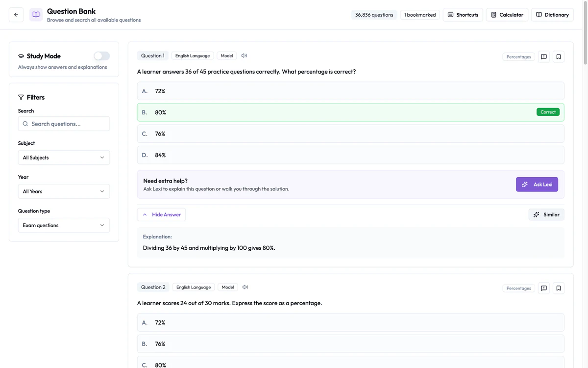Play audio for Question 1
The image size is (588, 368).
[x=244, y=55]
